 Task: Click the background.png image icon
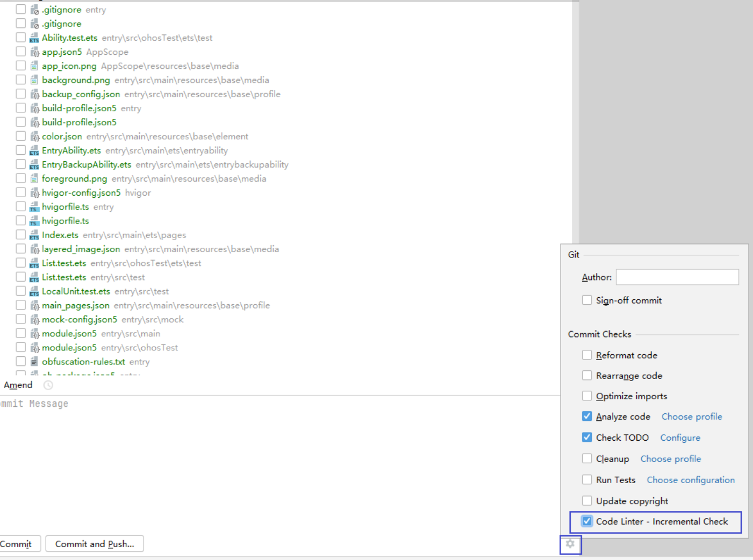[34, 80]
